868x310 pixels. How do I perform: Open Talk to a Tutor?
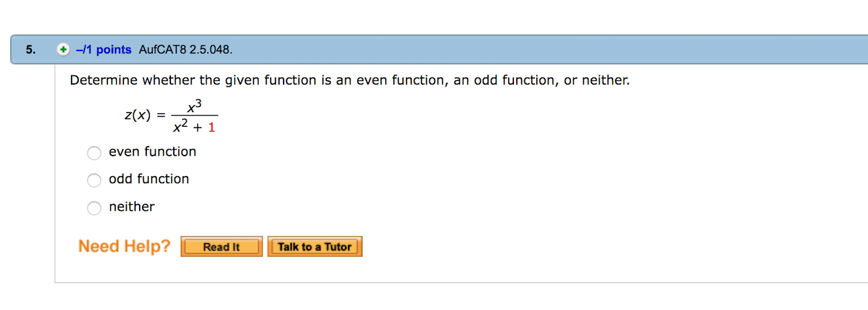coord(315,247)
